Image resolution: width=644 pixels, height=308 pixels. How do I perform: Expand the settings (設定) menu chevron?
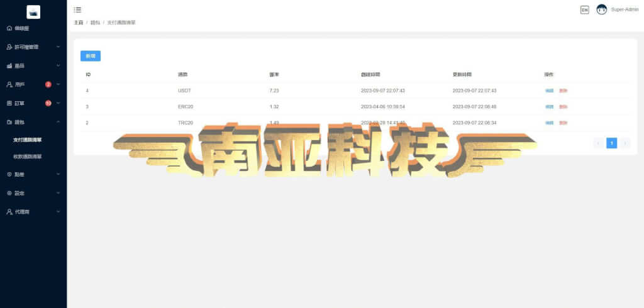tap(58, 193)
